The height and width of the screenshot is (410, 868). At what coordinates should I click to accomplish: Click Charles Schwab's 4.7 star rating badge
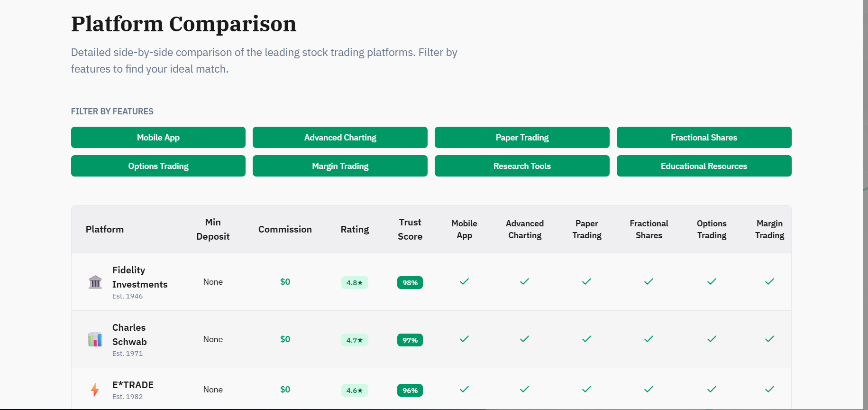[355, 340]
